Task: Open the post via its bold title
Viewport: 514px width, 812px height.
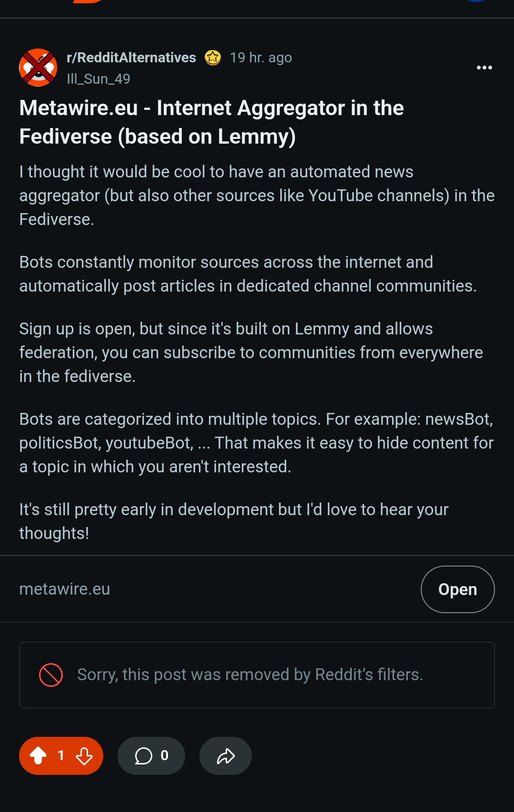Action: pyautogui.click(x=211, y=122)
